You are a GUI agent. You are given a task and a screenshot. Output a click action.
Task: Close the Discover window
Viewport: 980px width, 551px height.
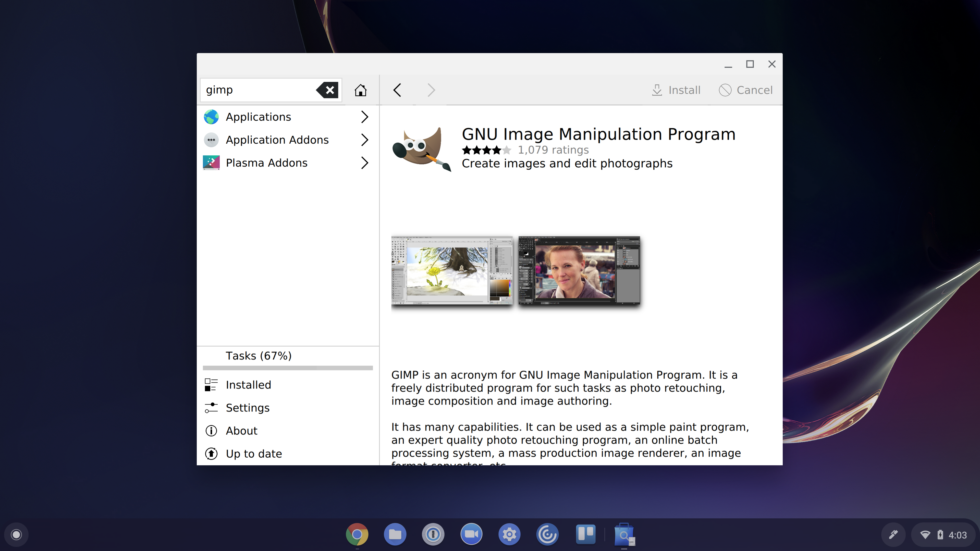pyautogui.click(x=771, y=64)
